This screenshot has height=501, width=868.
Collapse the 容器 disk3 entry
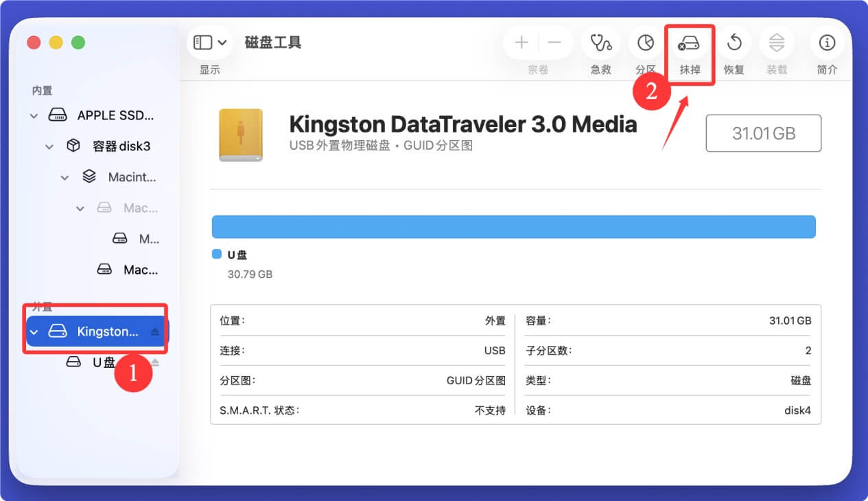coord(49,145)
